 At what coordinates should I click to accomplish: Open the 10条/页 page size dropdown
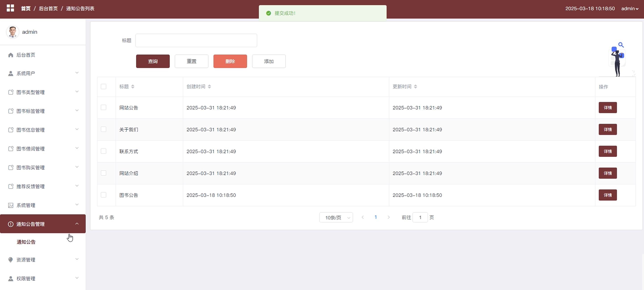(x=336, y=217)
